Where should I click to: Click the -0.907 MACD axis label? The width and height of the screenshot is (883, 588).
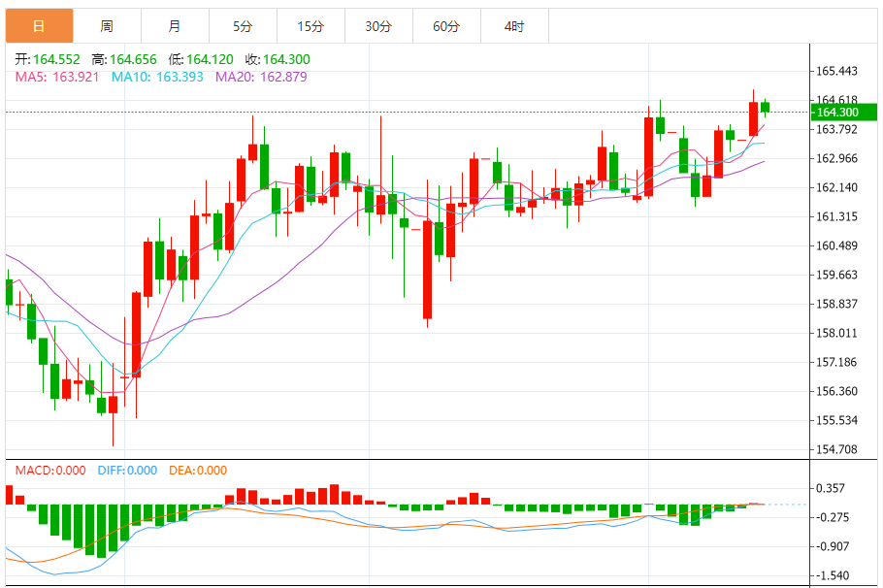[x=833, y=547]
